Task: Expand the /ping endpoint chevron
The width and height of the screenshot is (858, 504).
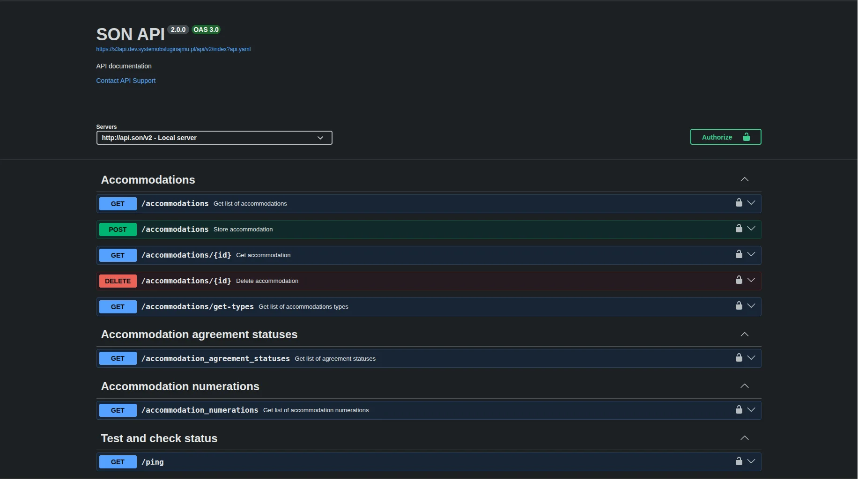Action: click(x=751, y=461)
